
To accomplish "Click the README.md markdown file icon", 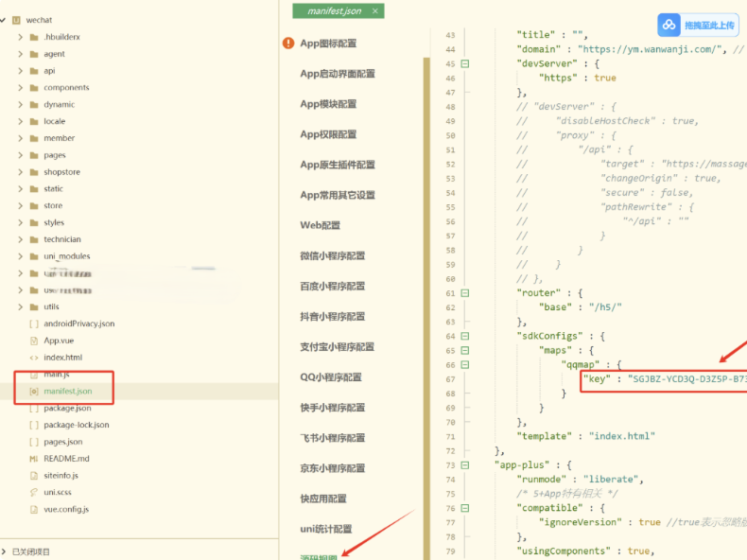I will (34, 459).
